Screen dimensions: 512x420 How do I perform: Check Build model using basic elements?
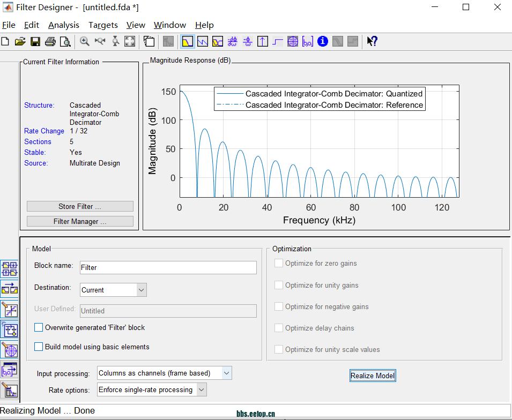39,347
